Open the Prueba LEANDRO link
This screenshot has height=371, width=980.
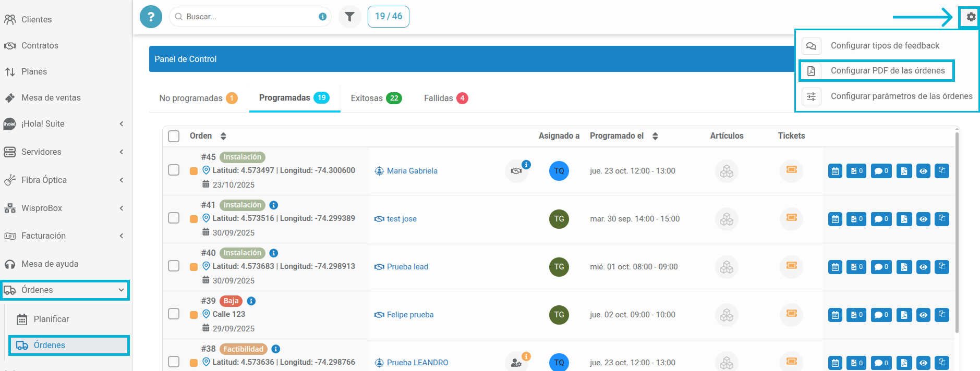[x=417, y=363]
